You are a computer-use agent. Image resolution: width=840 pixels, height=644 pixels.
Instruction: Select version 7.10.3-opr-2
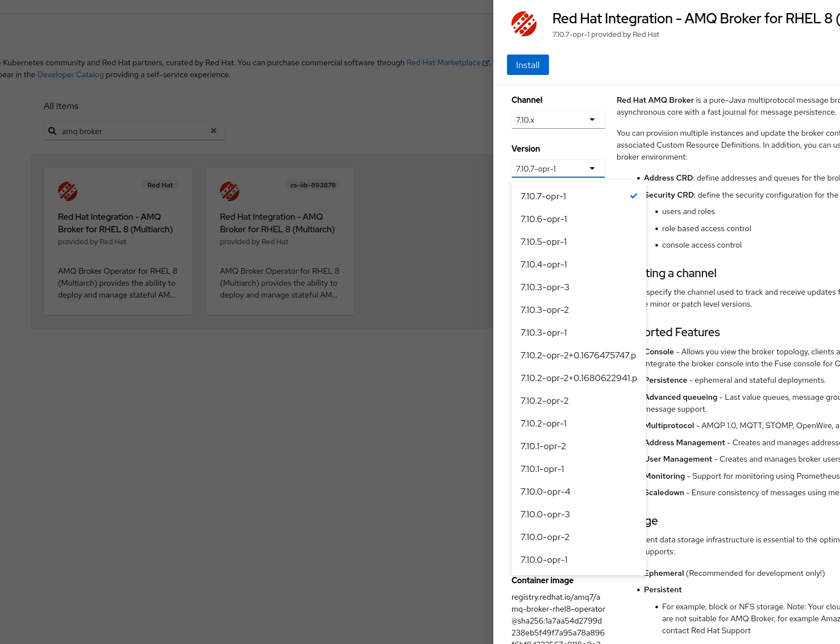point(579,310)
